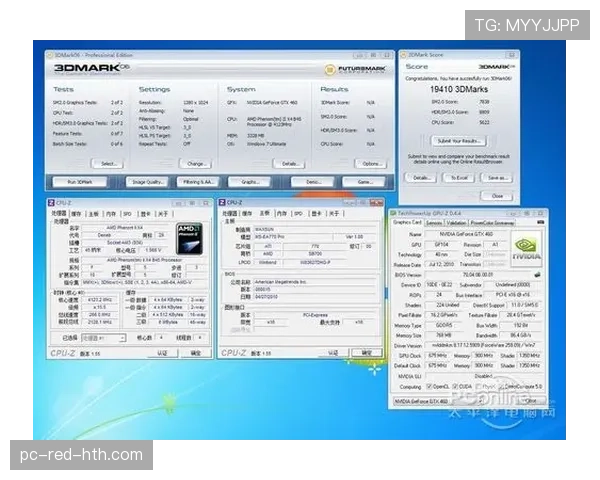Click Details... in the 3DMark Score window
Viewport: 600px width, 480px height.
421,178
